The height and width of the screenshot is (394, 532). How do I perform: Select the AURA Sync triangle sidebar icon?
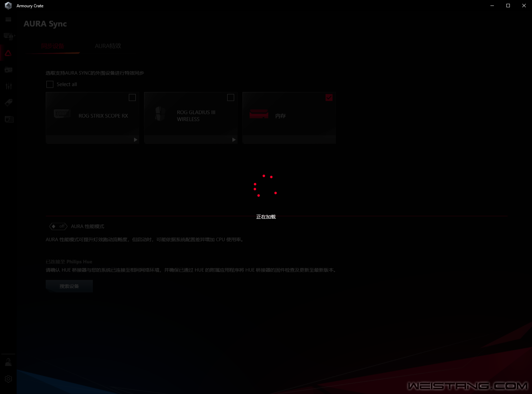(x=8, y=53)
